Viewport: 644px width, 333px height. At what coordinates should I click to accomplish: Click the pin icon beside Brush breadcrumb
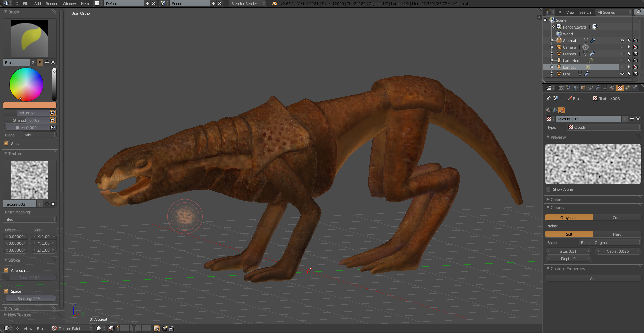pyautogui.click(x=548, y=98)
